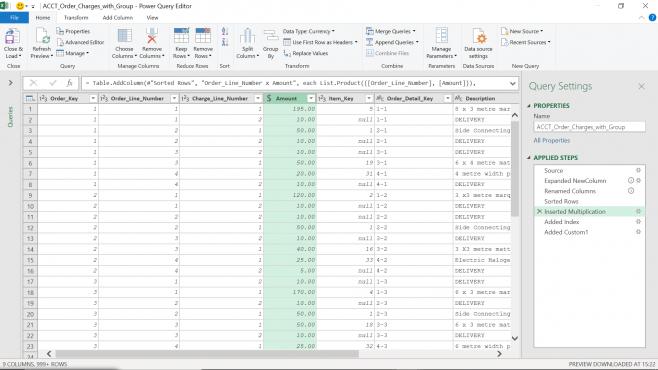Select the Renamed Columns applied step
The image size is (658, 370).
point(570,191)
